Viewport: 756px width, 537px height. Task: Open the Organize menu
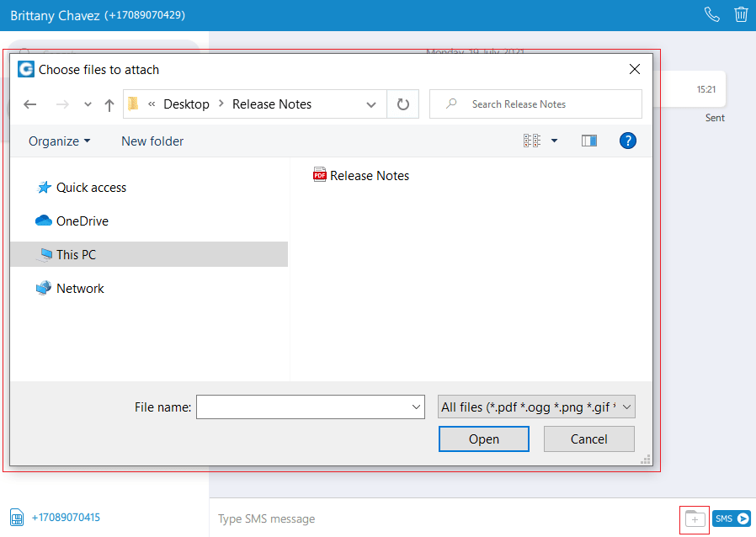click(59, 141)
